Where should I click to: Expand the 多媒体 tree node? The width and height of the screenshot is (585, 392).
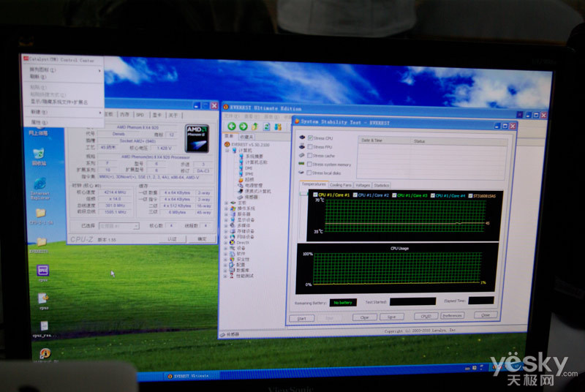click(226, 225)
